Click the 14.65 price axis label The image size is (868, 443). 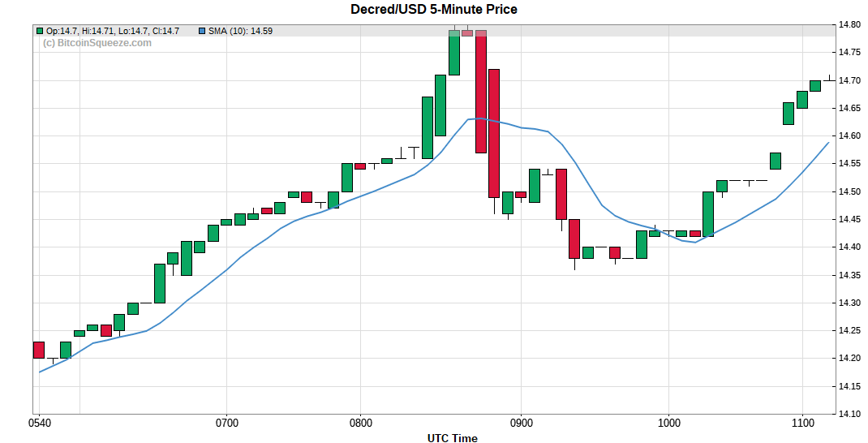849,109
